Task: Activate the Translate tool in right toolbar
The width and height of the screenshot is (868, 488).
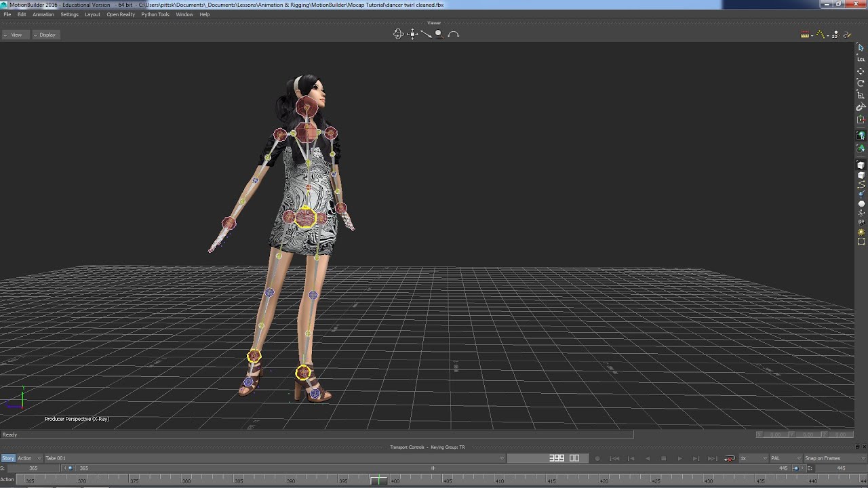Action: click(861, 71)
